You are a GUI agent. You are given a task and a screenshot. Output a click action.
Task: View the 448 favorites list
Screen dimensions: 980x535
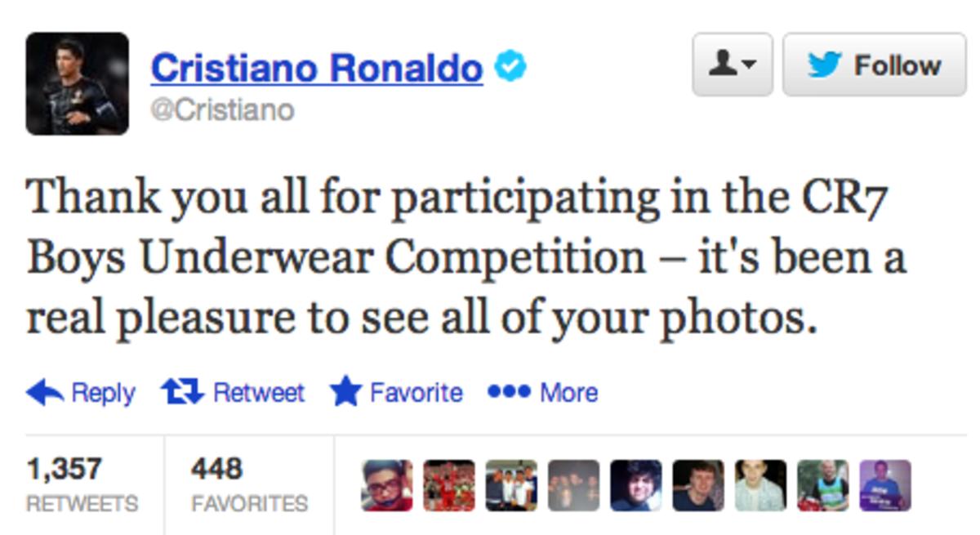click(x=248, y=484)
